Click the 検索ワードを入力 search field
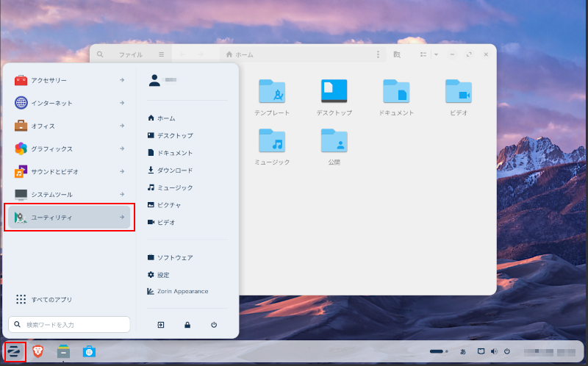 click(70, 324)
